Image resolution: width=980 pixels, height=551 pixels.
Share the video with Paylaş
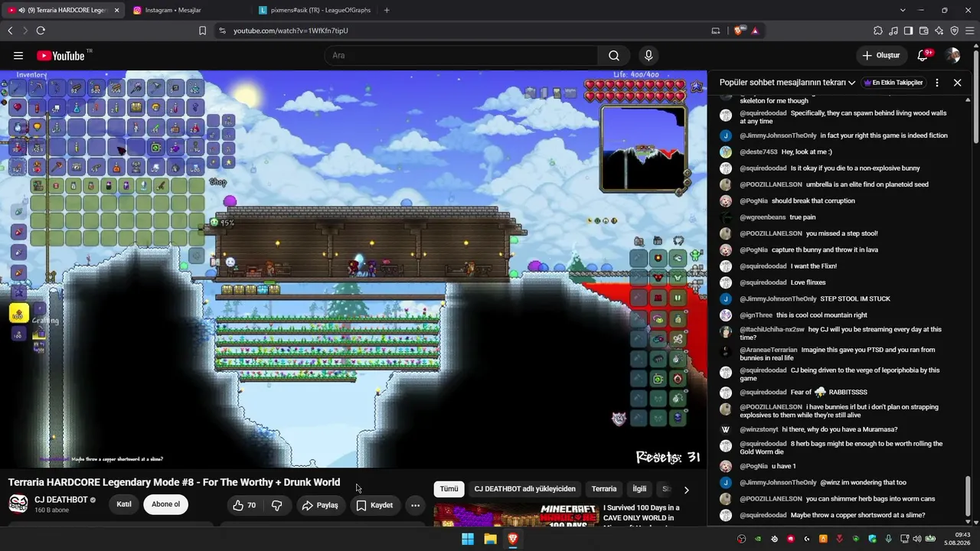[x=320, y=505]
